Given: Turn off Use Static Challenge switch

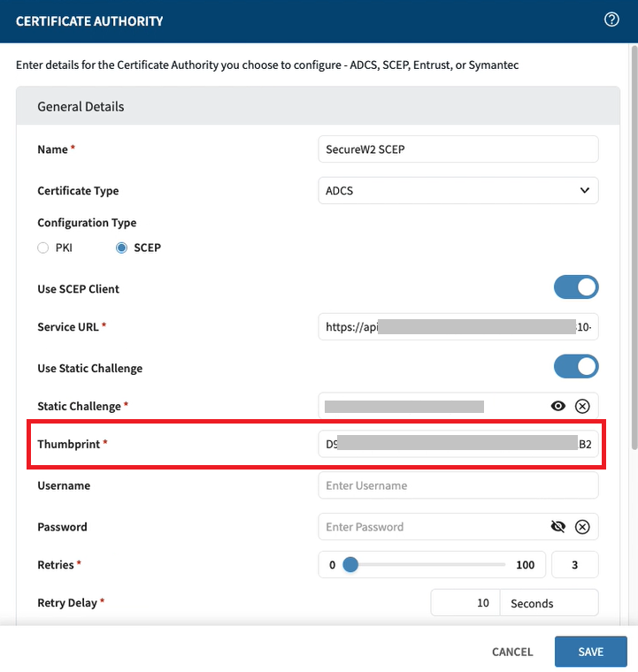Looking at the screenshot, I should (576, 366).
